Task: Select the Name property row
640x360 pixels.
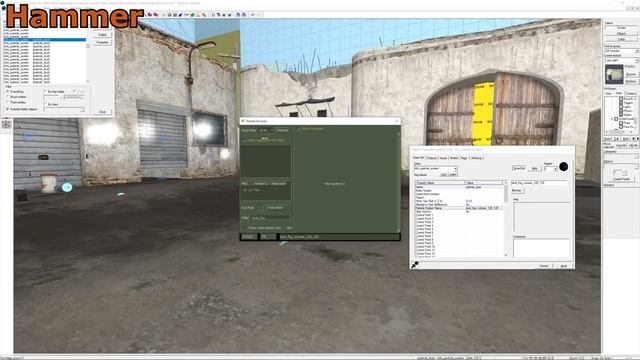Action: click(460, 187)
